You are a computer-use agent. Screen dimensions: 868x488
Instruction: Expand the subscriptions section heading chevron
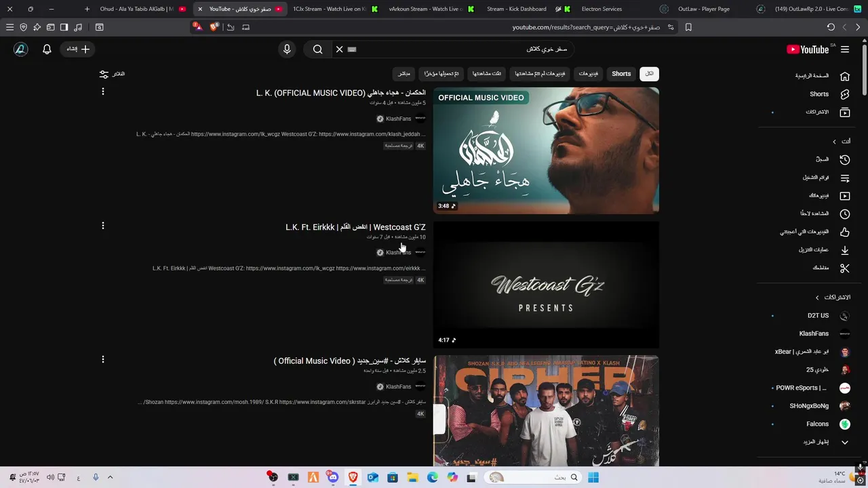[817, 298]
